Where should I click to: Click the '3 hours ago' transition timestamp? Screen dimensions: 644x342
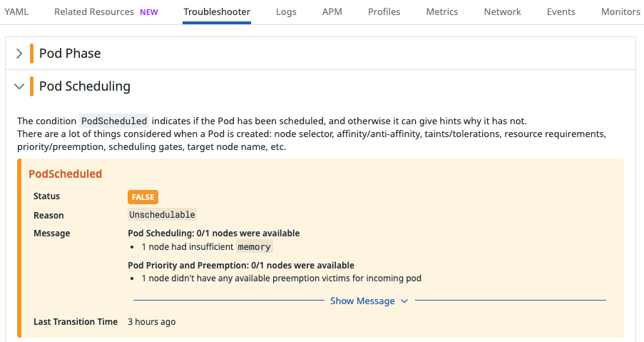point(151,322)
